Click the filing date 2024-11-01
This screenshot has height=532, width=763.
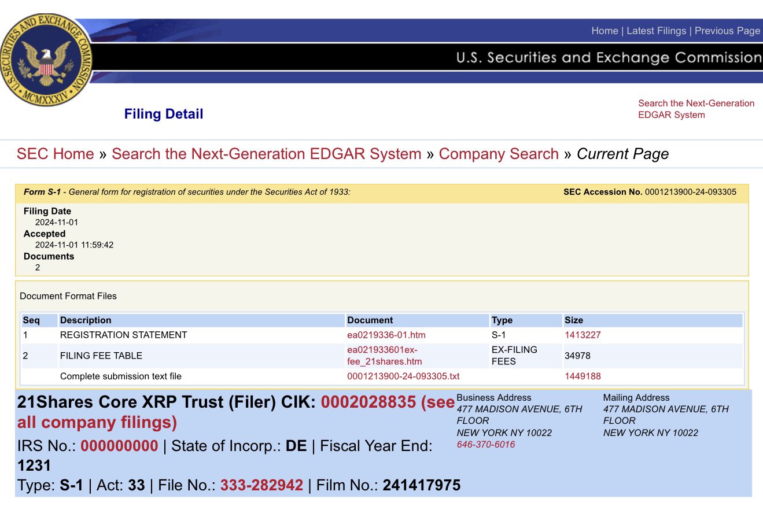(x=57, y=222)
